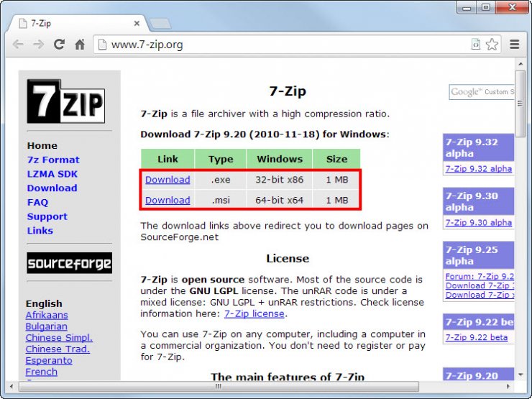532x399 pixels.
Task: Switch language to Afrikaans
Action: (x=47, y=315)
